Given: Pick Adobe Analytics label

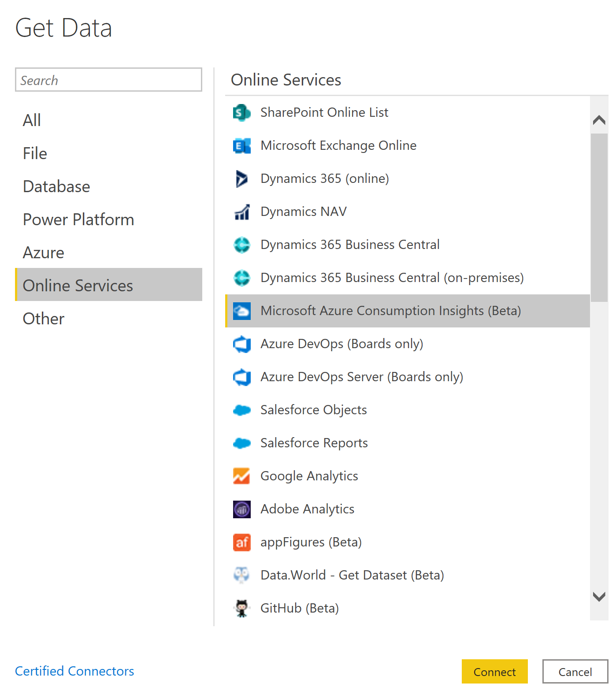Looking at the screenshot, I should point(308,509).
